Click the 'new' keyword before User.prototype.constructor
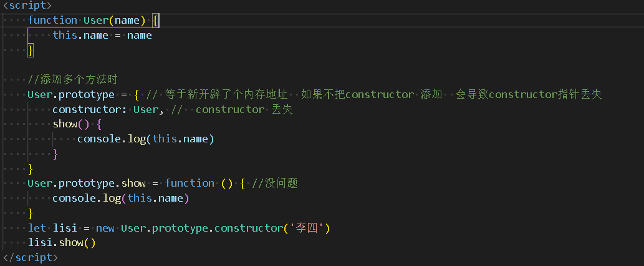 pyautogui.click(x=105, y=228)
